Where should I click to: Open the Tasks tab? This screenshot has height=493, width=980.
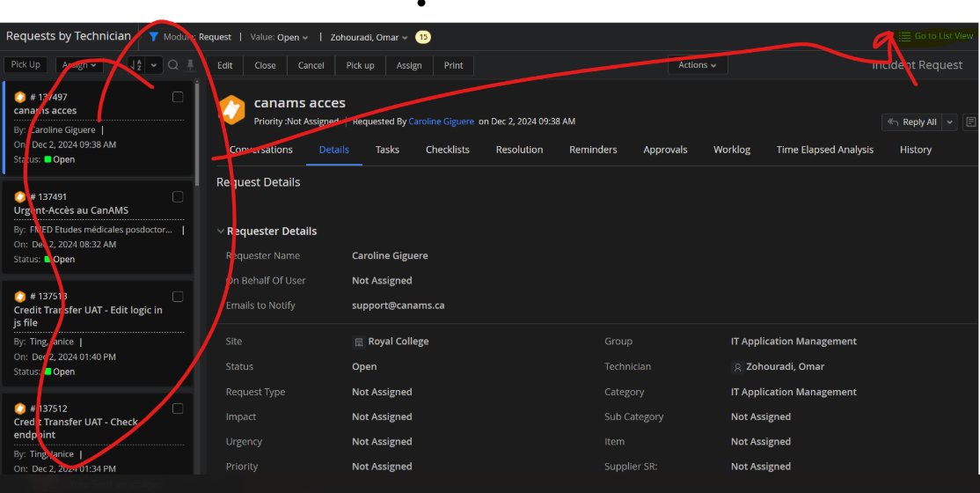pos(387,150)
